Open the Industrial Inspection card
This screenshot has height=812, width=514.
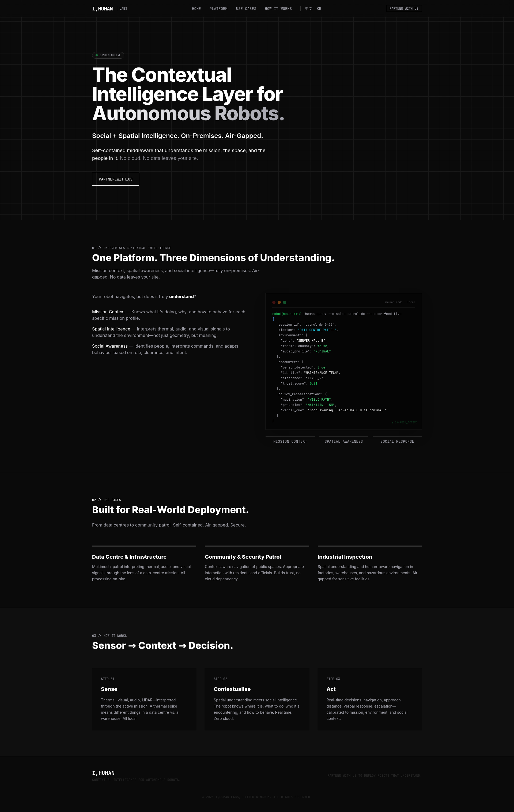[370, 564]
